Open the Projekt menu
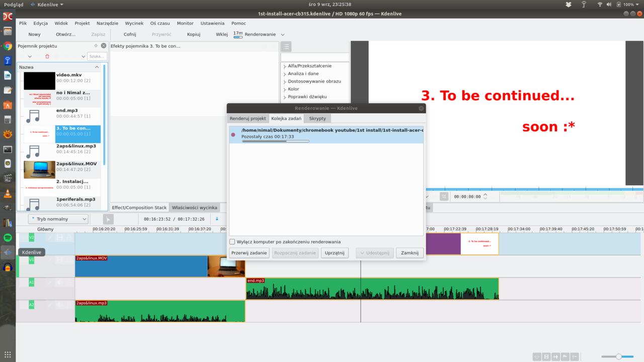 coord(82,23)
